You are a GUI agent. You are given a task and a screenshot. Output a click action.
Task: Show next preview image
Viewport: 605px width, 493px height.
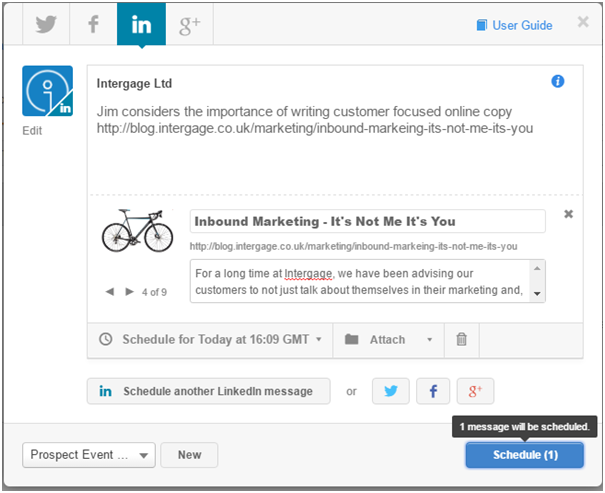click(130, 292)
